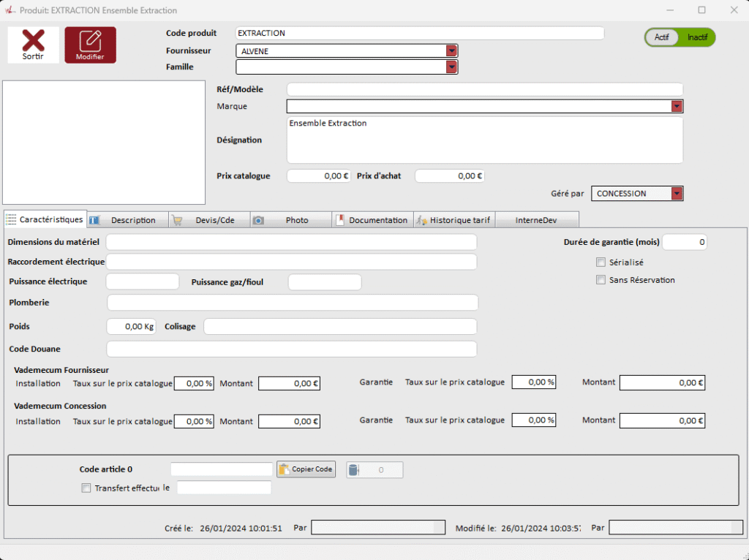Switch the status toggle to Inactif
Image resolution: width=749 pixels, height=560 pixels.
(696, 37)
